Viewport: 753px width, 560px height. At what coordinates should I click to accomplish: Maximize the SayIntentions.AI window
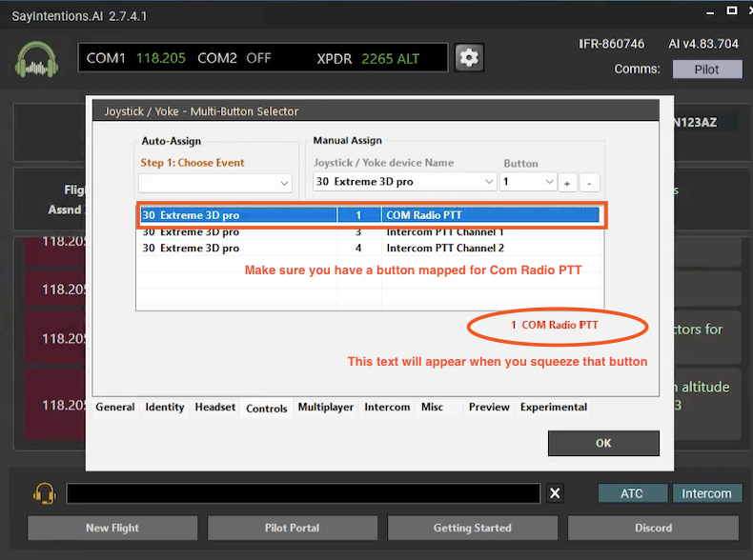tap(731, 10)
